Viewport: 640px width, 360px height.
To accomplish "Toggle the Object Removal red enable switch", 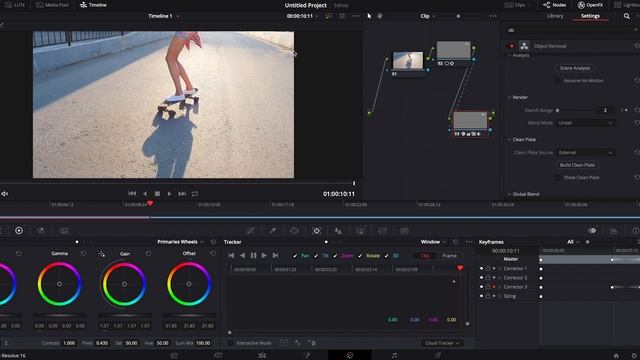I will tap(511, 46).
